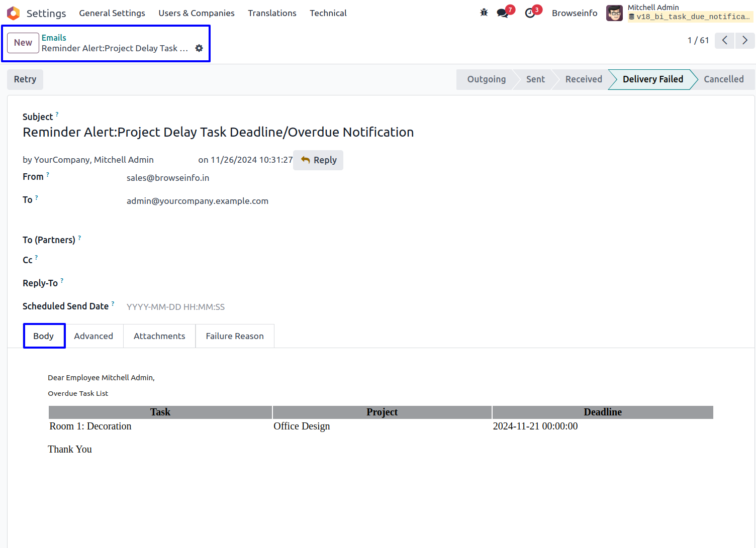Screen dimensions: 756x548
Task: Open the Advanced tab
Action: (93, 336)
